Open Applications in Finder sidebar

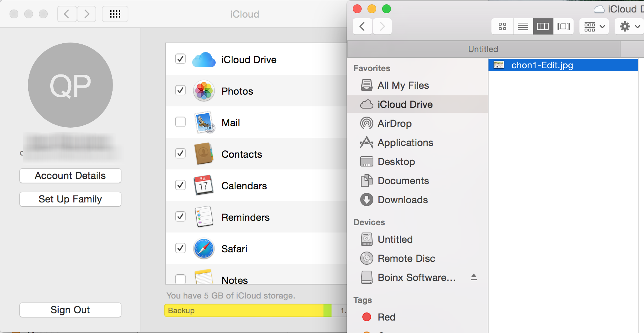click(x=417, y=143)
